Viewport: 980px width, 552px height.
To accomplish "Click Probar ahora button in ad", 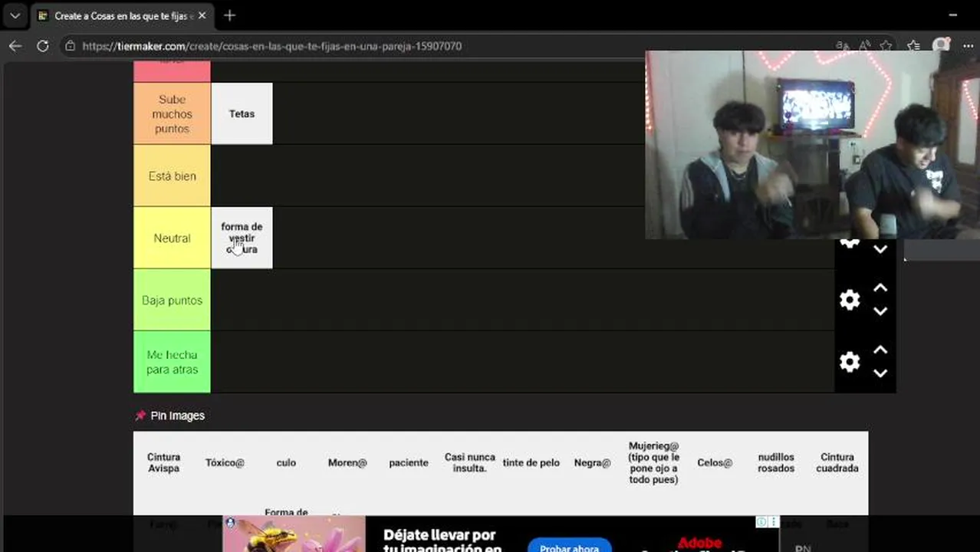I will (x=569, y=547).
